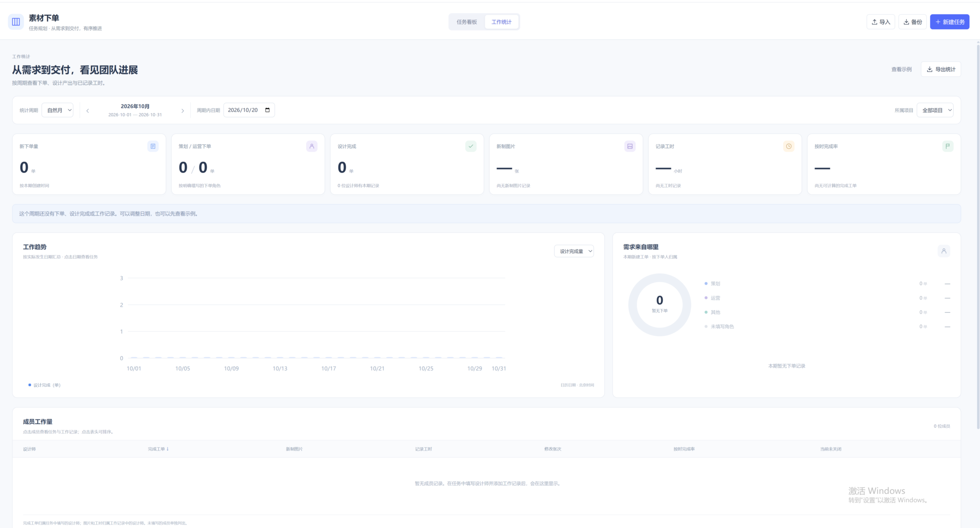Click the 查看示例 link
Viewport: 980px width, 528px height.
[902, 69]
